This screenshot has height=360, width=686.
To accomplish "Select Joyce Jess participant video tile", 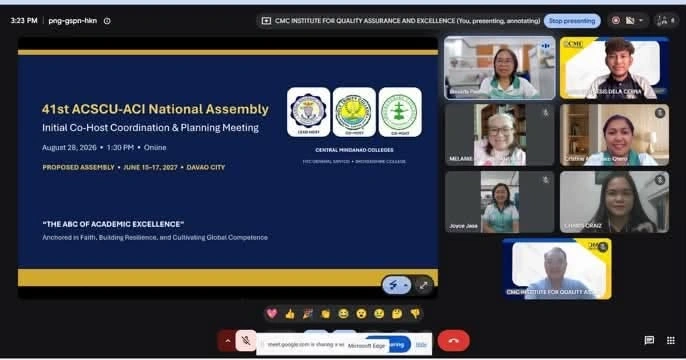I will coord(500,202).
